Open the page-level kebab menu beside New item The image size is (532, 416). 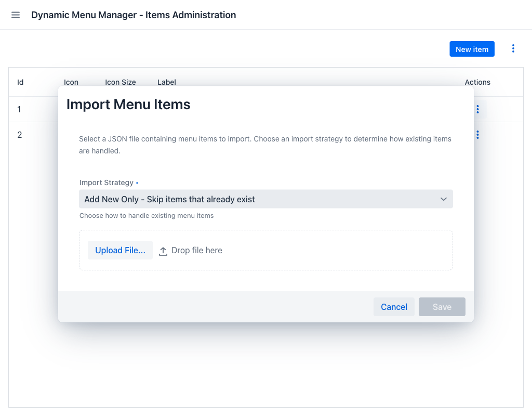(513, 49)
